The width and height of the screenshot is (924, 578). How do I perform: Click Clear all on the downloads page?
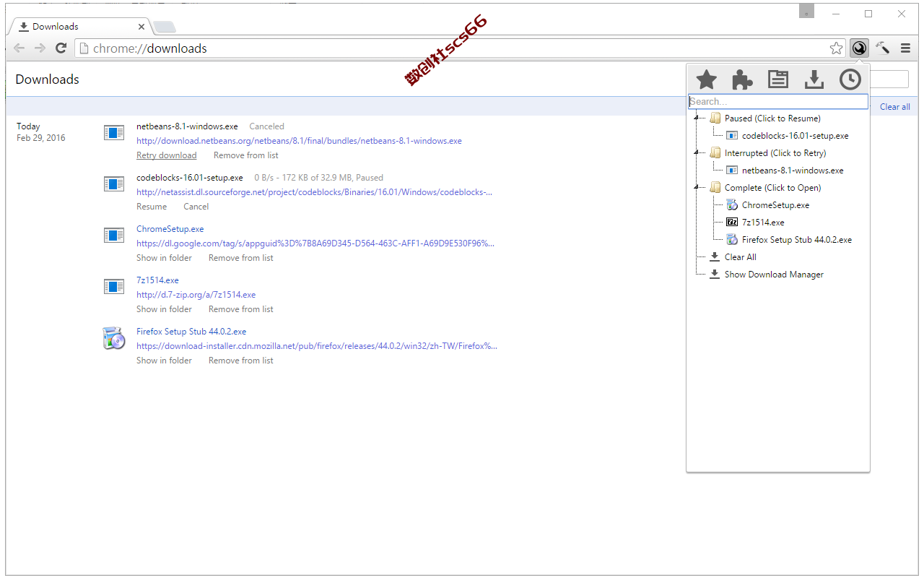pos(894,107)
